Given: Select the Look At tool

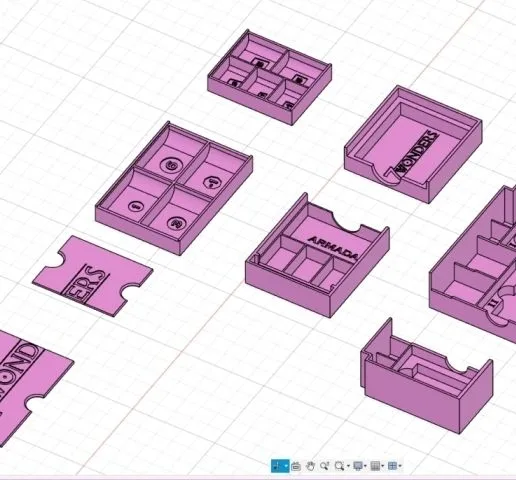Looking at the screenshot, I should click(296, 466).
